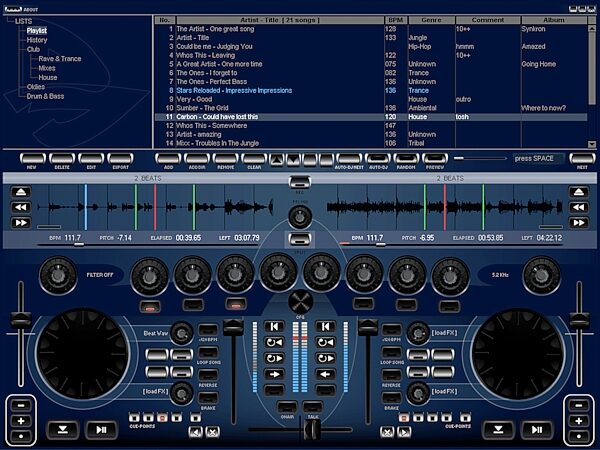
Task: Move playlist item down with down-arrow button
Action: tap(293, 160)
